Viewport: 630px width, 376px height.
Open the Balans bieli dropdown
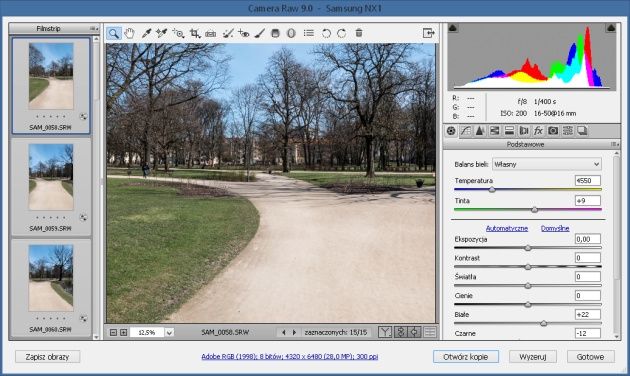point(546,164)
